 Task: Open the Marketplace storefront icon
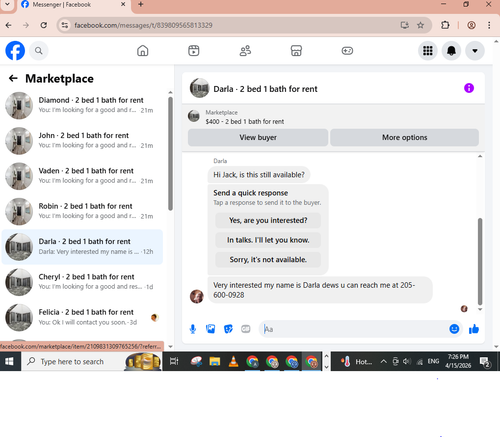pos(296,51)
